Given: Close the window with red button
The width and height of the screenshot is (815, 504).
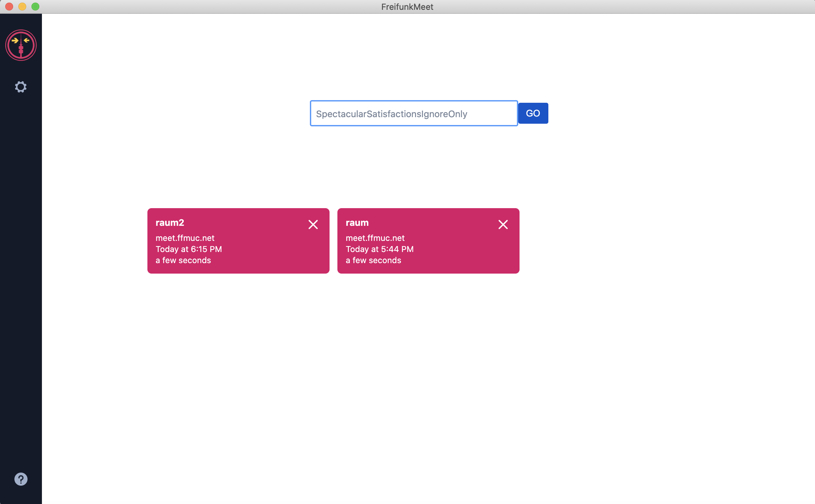Looking at the screenshot, I should [9, 7].
